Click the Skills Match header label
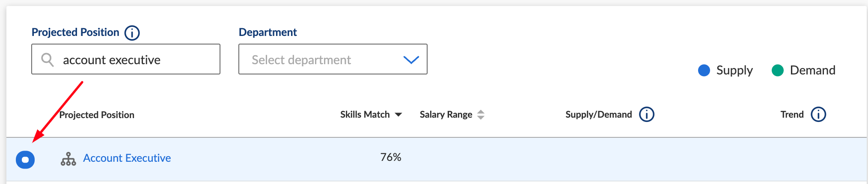The width and height of the screenshot is (868, 184). (365, 114)
